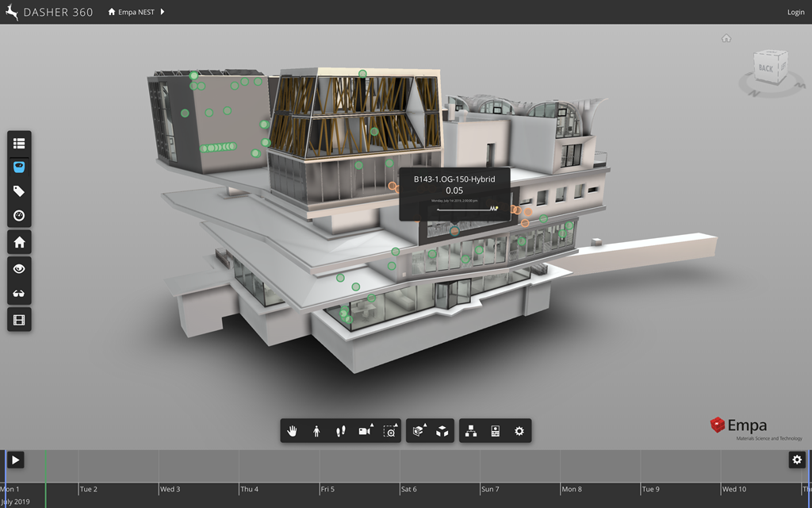
Task: Click the Login link
Action: (x=795, y=12)
